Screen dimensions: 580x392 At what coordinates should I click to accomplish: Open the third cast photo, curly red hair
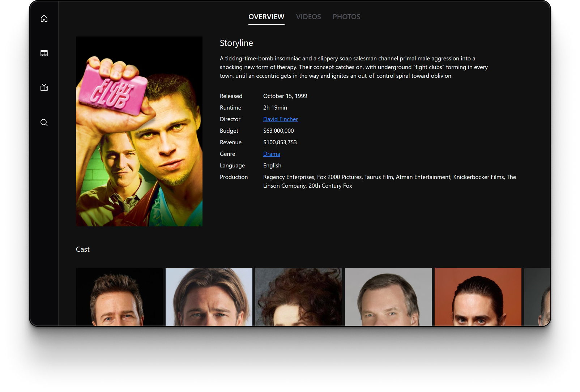tap(299, 297)
